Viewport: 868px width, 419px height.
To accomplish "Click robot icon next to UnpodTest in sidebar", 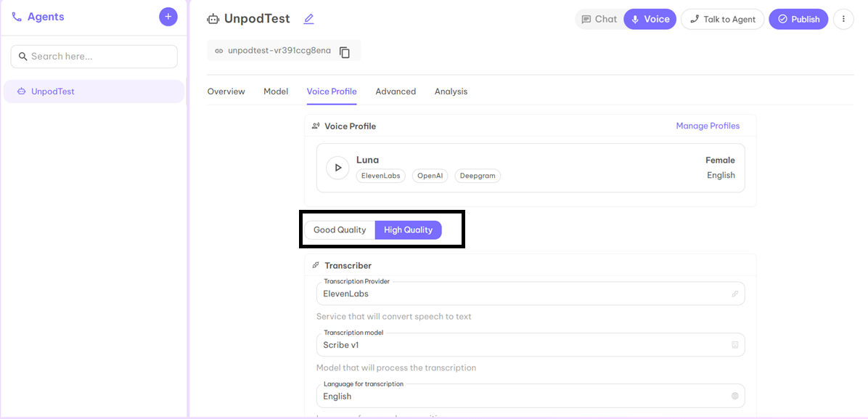I will 22,91.
